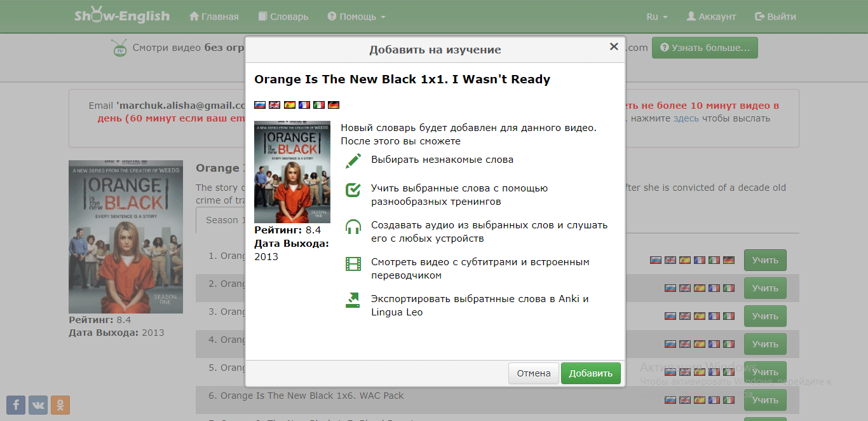This screenshot has height=421, width=868.
Task: Expand the Ru language dropdown
Action: (656, 17)
